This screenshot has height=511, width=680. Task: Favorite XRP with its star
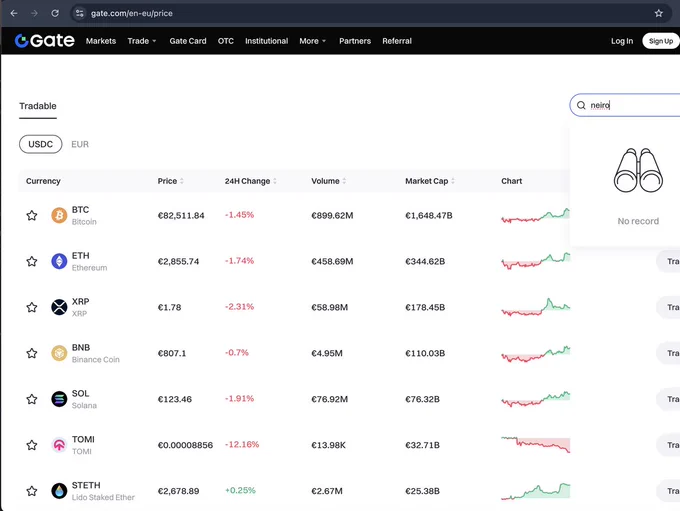point(32,307)
